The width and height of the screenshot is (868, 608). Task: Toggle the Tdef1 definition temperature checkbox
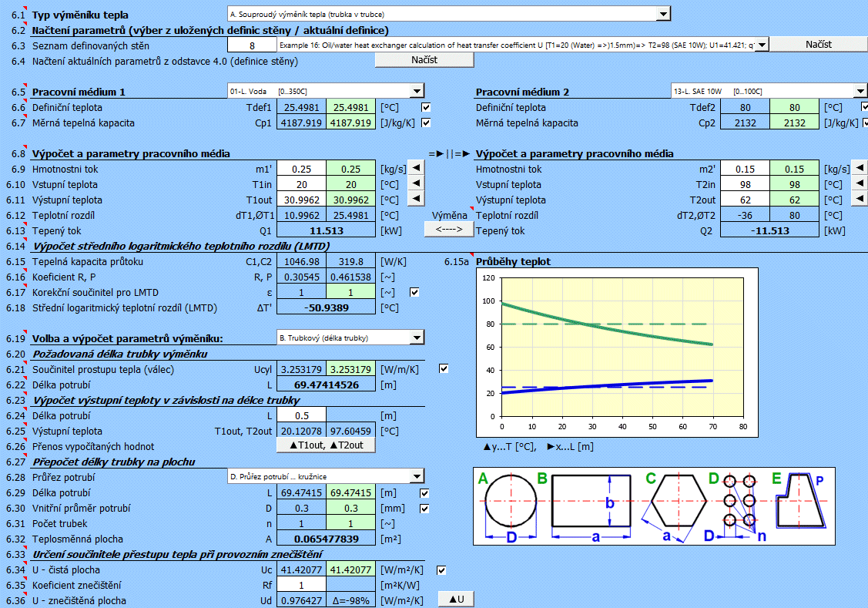point(427,107)
